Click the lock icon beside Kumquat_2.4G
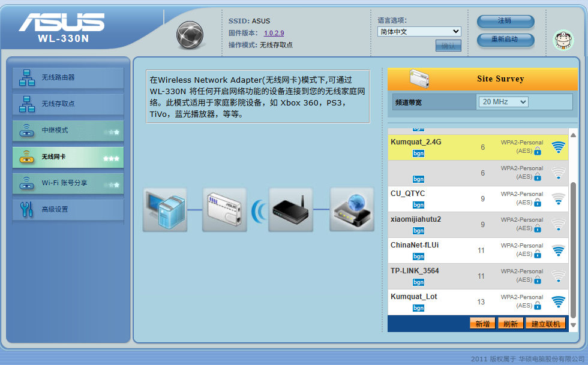The image size is (588, 365). [x=538, y=152]
